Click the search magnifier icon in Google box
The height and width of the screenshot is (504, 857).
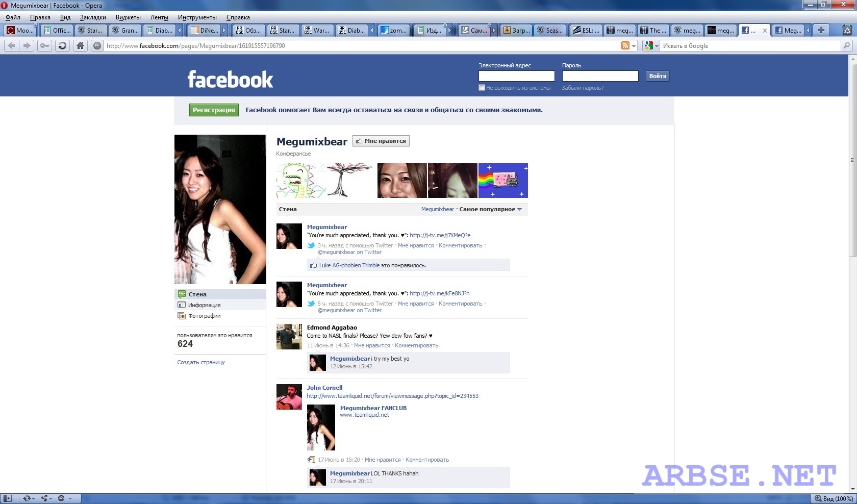847,45
